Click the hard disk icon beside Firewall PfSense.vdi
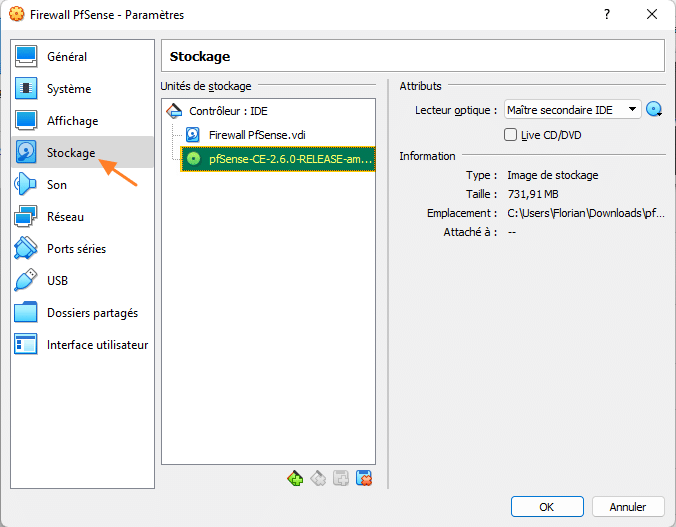The height and width of the screenshot is (527, 676). pyautogui.click(x=192, y=135)
